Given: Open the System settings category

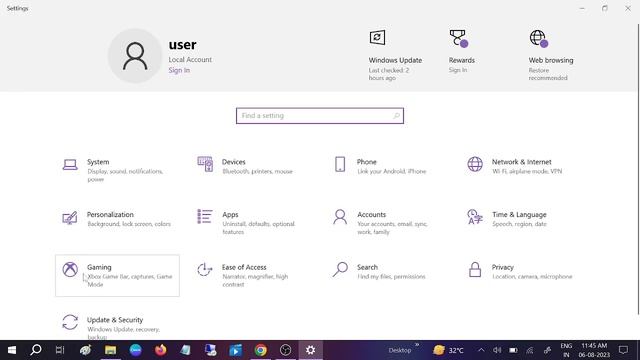Looking at the screenshot, I should [117, 170].
